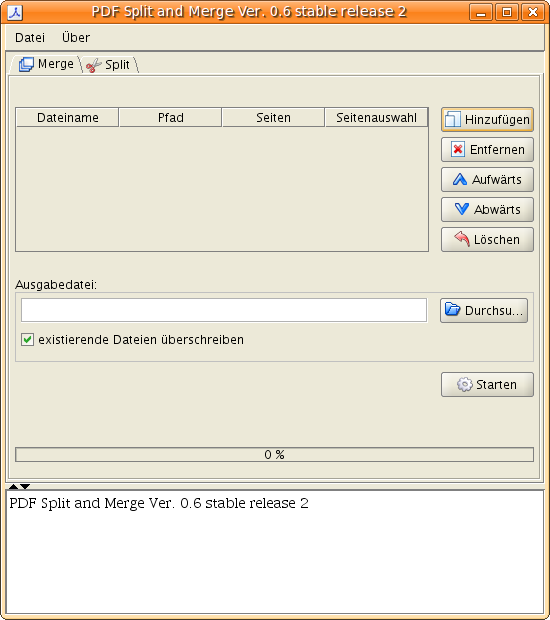Click the PDF app icon in title bar
Viewport: 550px width, 620px height.
(15, 13)
